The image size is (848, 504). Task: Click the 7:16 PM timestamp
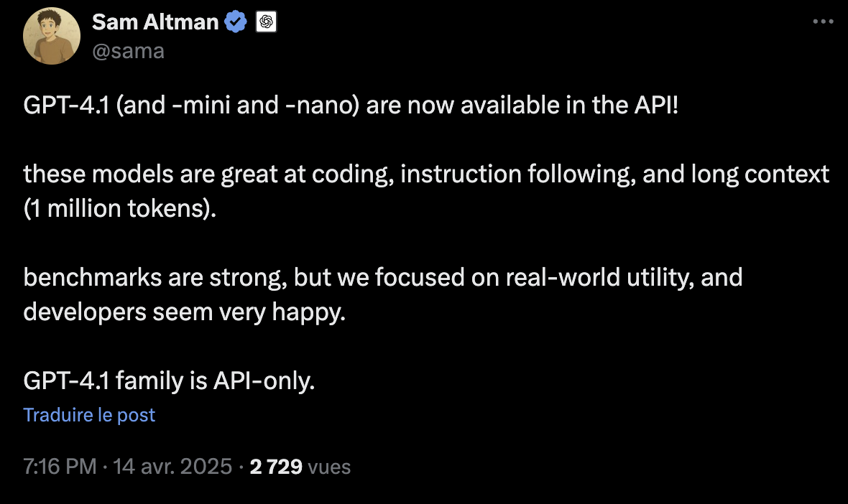60,466
